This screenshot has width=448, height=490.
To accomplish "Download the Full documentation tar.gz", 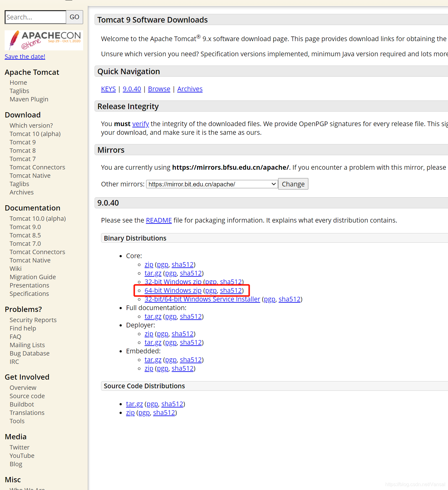I will tap(153, 317).
